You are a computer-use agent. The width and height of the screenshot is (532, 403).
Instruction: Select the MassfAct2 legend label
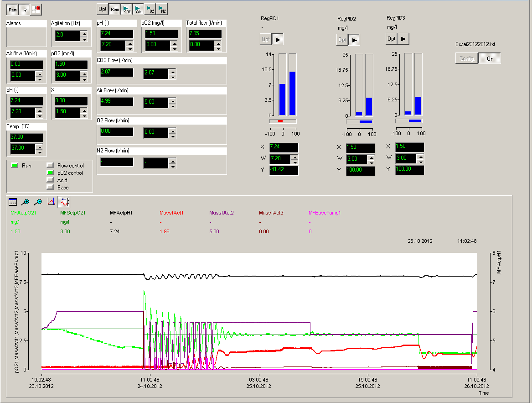(x=221, y=213)
